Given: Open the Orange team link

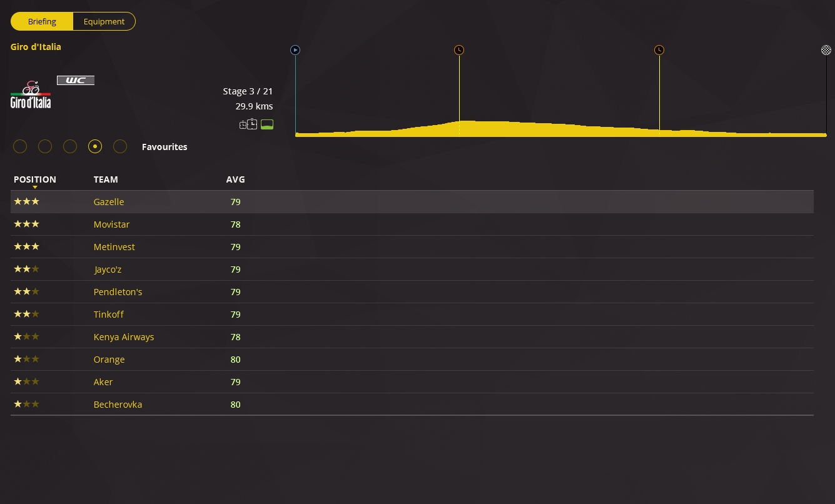Looking at the screenshot, I should [x=109, y=360].
